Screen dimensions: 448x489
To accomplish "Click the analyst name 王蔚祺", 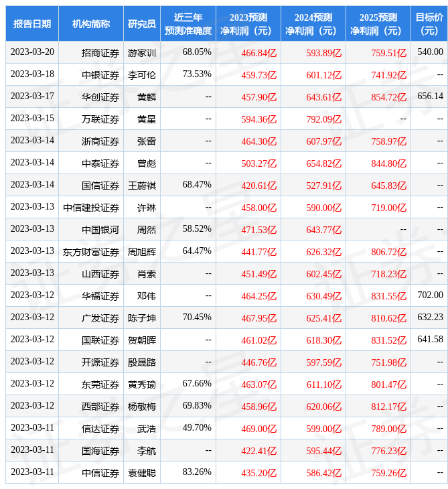I will (x=142, y=186).
